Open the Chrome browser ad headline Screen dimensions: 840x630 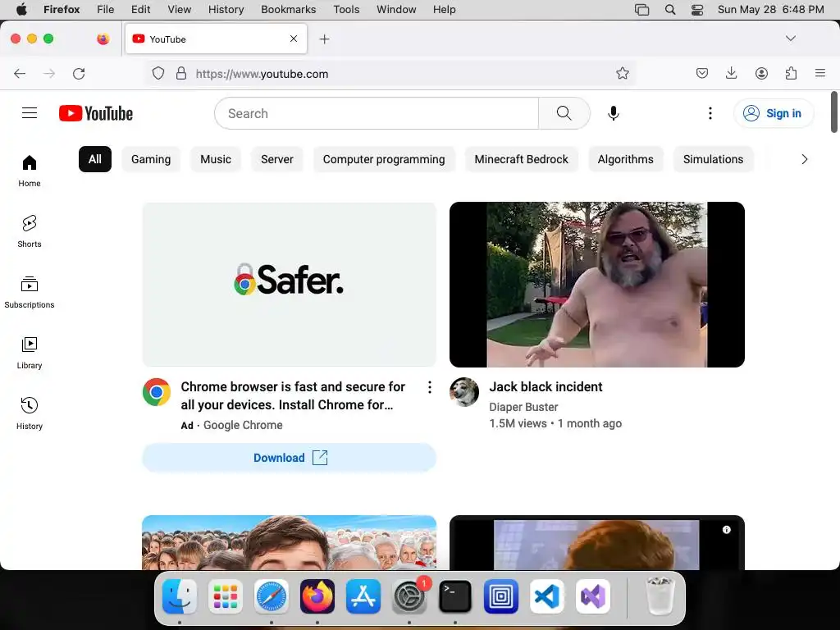(x=293, y=395)
